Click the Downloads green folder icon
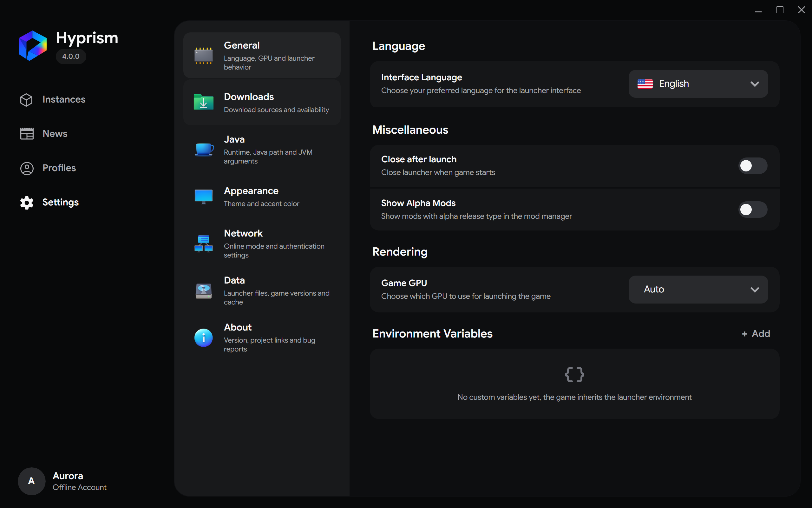 pos(203,102)
